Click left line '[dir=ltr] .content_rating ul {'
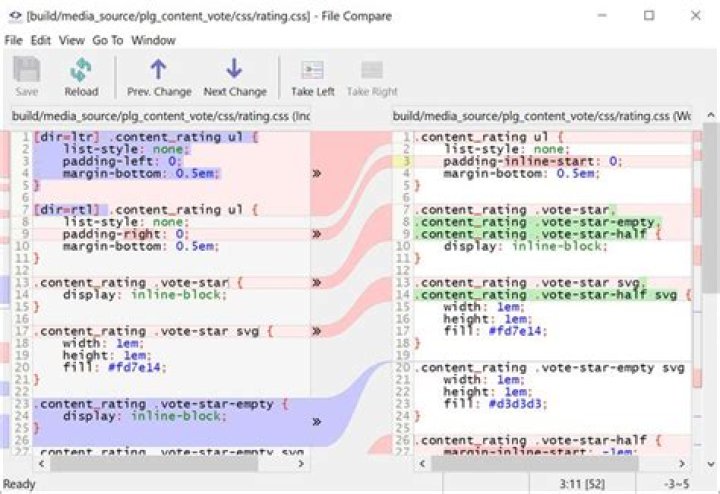 click(146, 137)
